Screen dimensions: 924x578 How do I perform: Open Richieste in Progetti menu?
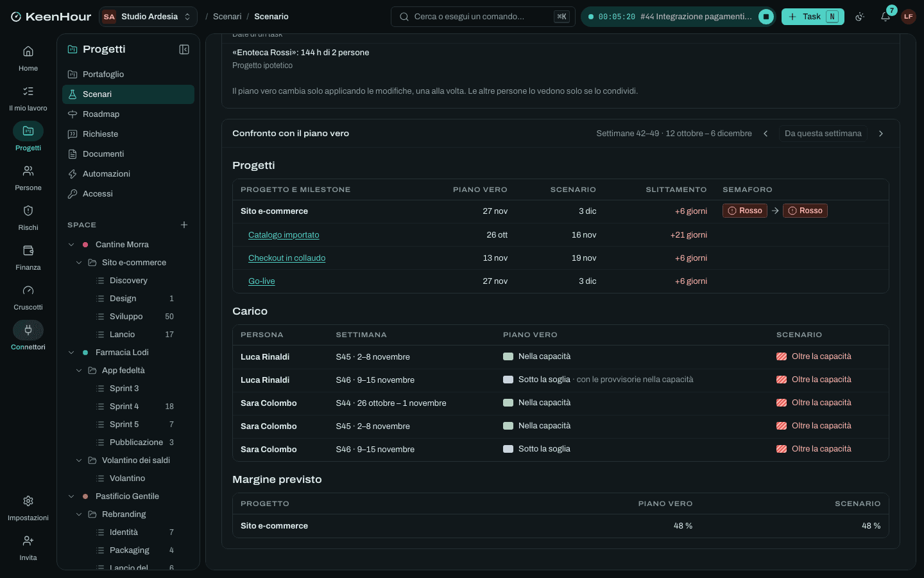128,134
